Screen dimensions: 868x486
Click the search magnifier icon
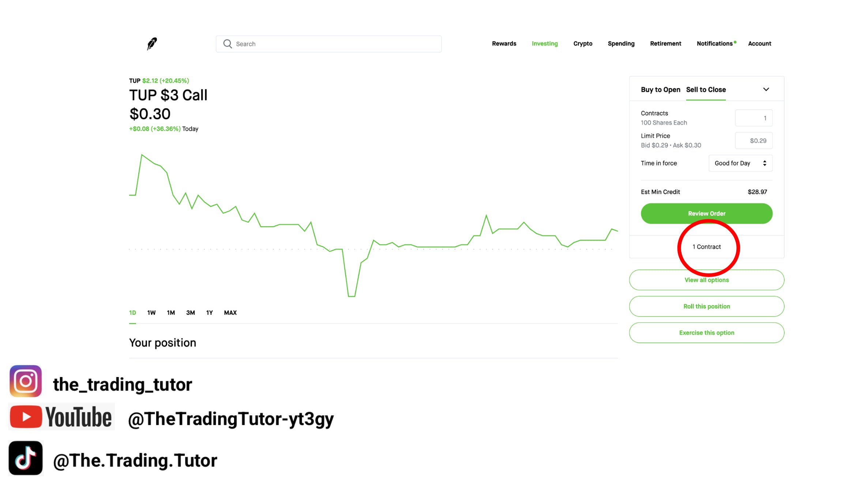228,44
